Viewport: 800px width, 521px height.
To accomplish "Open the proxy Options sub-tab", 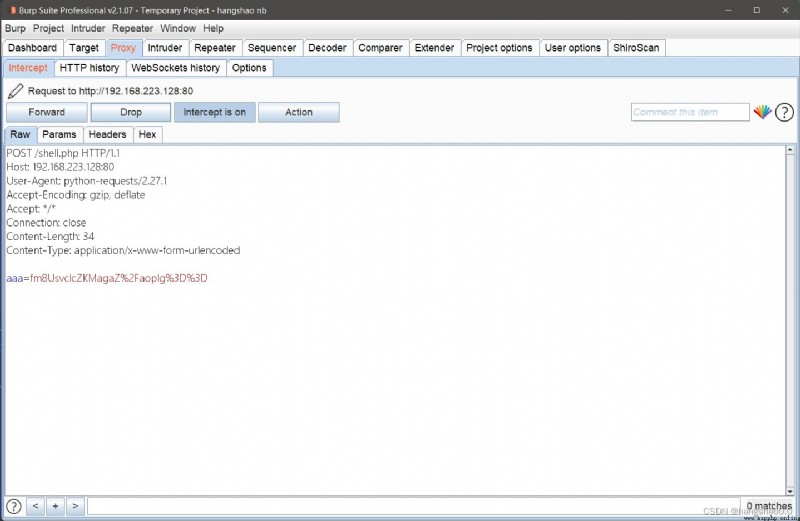I will (249, 68).
